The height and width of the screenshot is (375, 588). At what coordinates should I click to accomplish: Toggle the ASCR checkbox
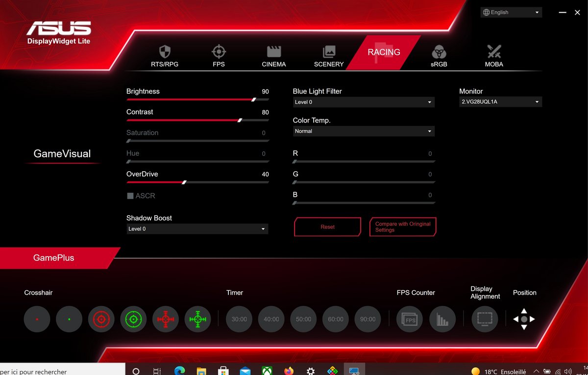click(x=130, y=196)
